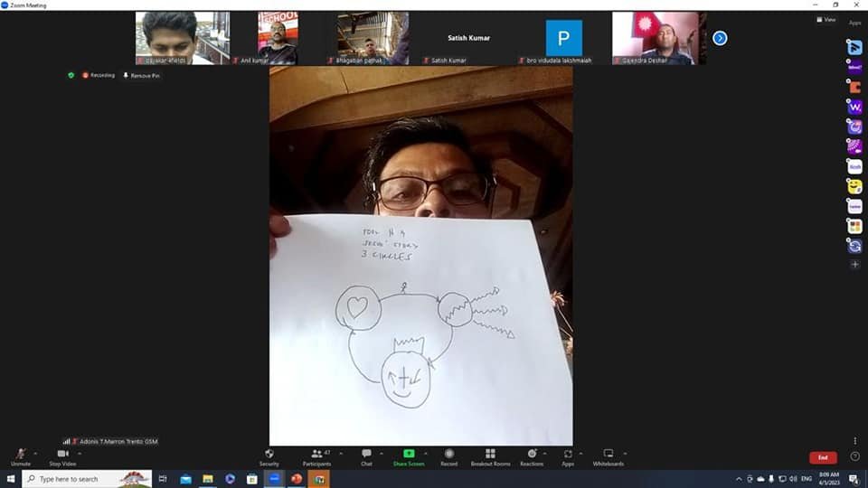Expand the arrow next to Share Screen

(425, 454)
